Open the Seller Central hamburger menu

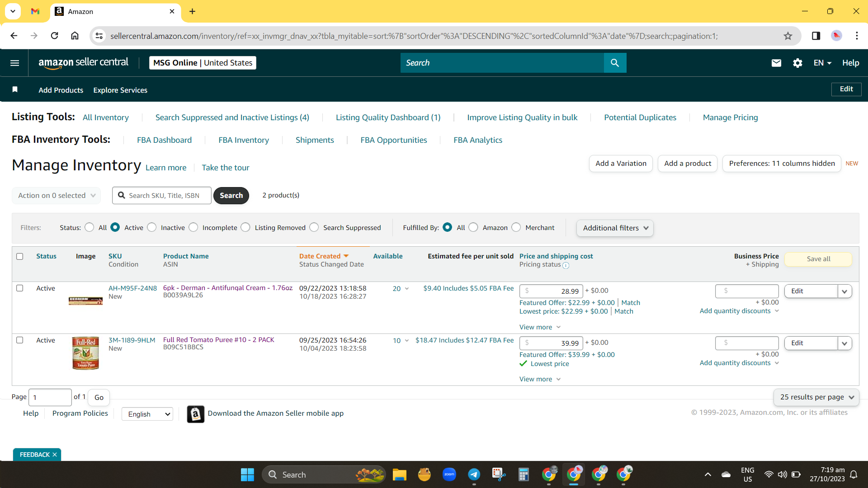[x=14, y=63]
